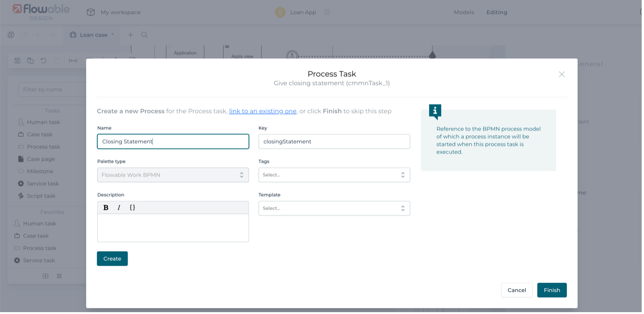Open the Palette type dropdown
Screen dimensions: 644x314
[173, 175]
